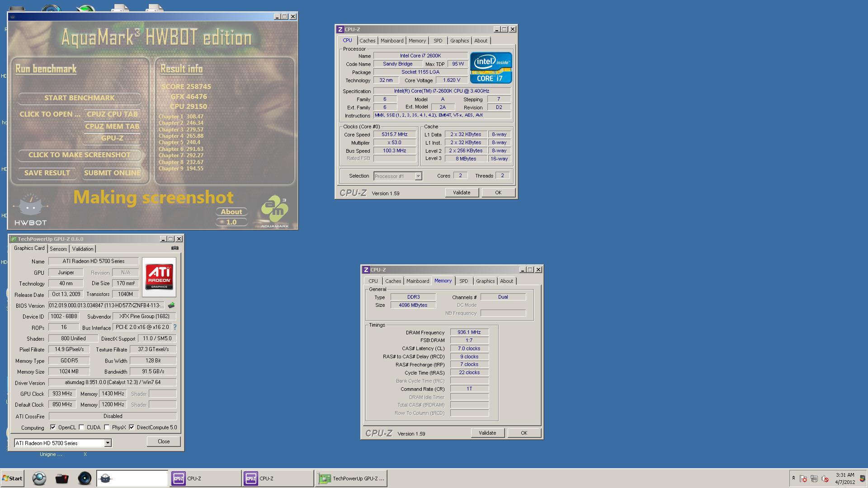Click the system clock showing 3:31 AM
Screen dimensions: 868x488
[x=845, y=475]
